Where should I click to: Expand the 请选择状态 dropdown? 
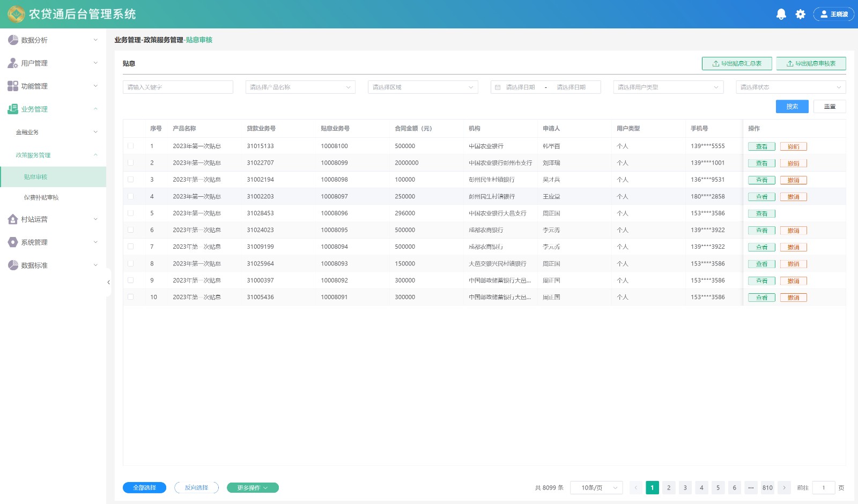coord(790,87)
